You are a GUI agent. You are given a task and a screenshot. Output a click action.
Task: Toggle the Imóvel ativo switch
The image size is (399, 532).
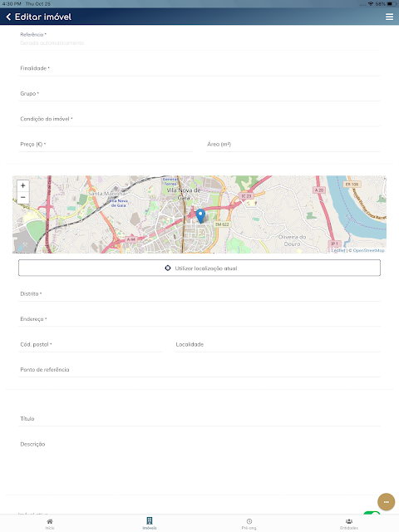(372, 513)
